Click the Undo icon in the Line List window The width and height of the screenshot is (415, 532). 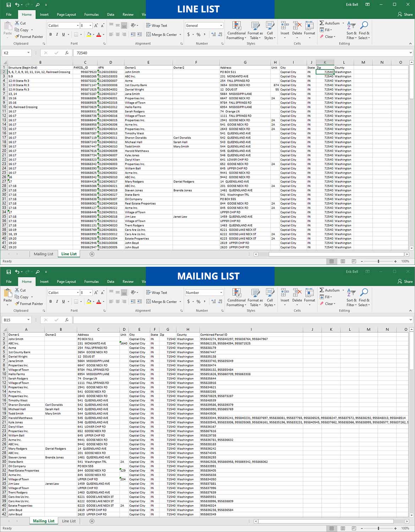(x=17, y=5)
